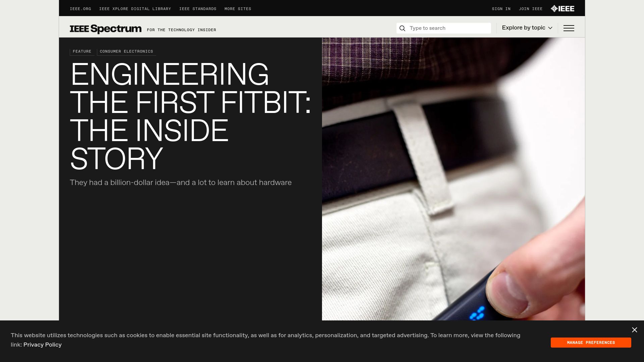Expand Explore by topic dropdown
The width and height of the screenshot is (644, 362).
click(x=527, y=28)
